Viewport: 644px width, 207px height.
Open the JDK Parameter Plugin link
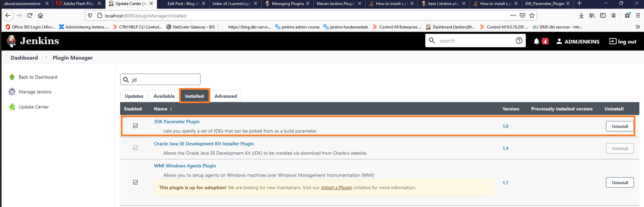pyautogui.click(x=177, y=122)
